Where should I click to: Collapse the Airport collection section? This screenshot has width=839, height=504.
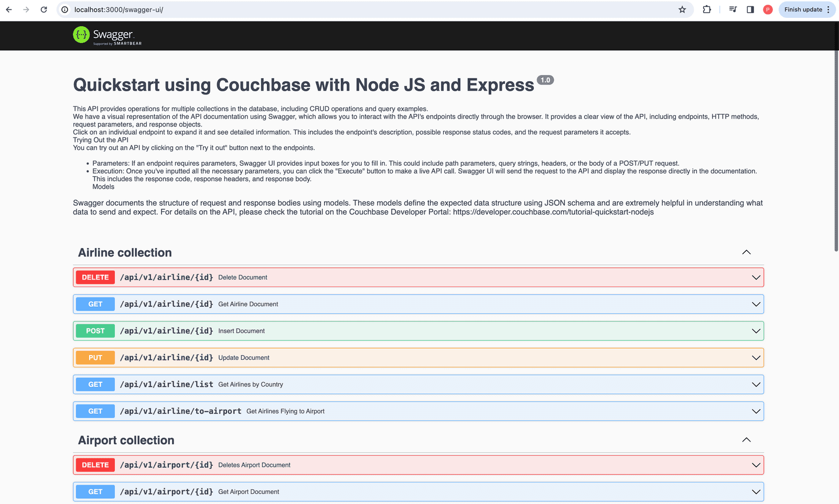(x=746, y=439)
